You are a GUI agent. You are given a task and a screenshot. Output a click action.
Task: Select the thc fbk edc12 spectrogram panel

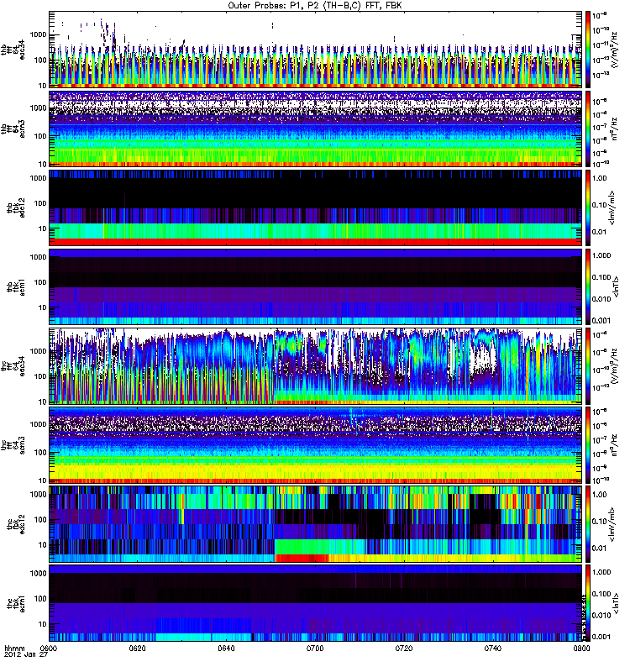pos(316,524)
